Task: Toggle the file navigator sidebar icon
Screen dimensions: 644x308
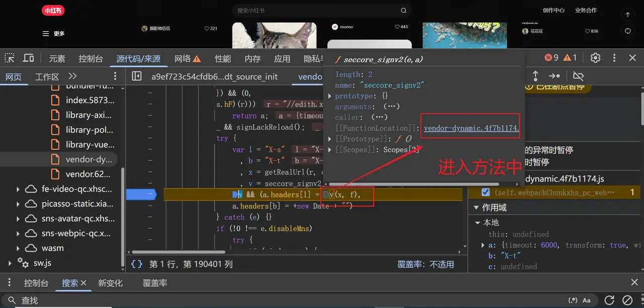Action: point(136,76)
